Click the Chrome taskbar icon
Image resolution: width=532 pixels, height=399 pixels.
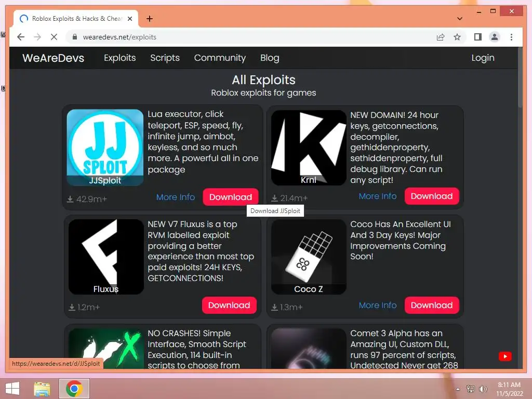pos(74,389)
